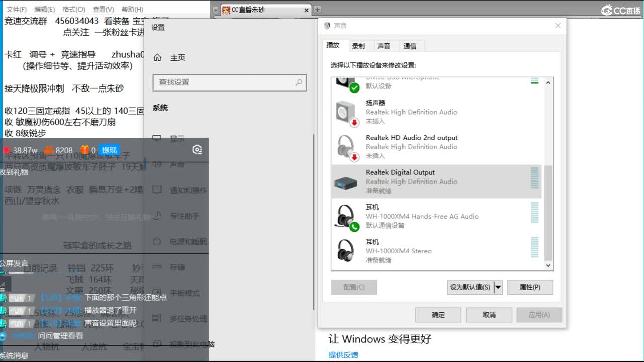
Task: Click the chat message 声音设置里面呢
Action: (110, 323)
